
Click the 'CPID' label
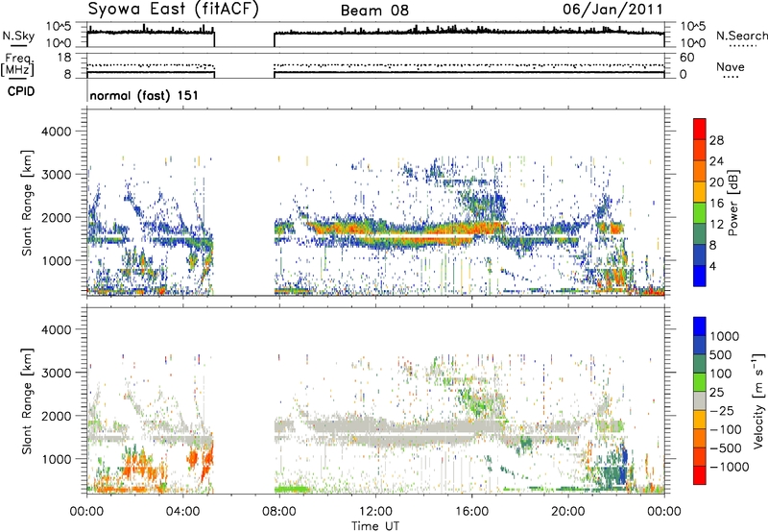(x=21, y=91)
